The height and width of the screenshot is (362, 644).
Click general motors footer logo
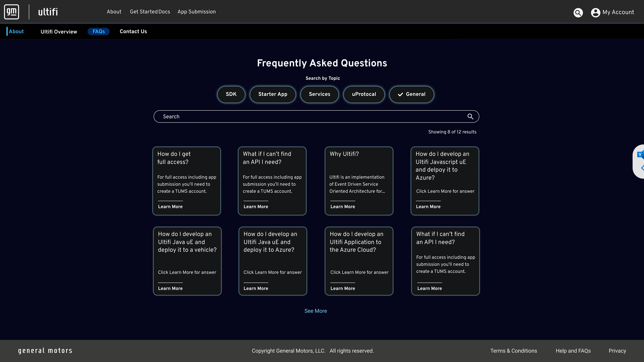click(x=45, y=350)
